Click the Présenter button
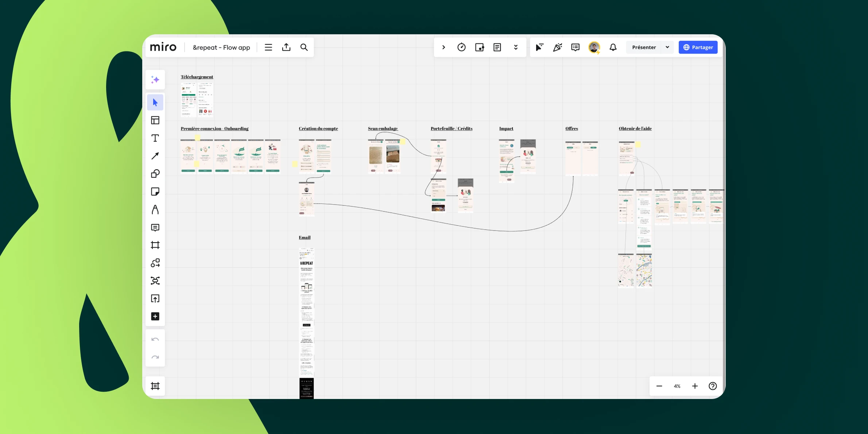This screenshot has width=868, height=434. [644, 47]
